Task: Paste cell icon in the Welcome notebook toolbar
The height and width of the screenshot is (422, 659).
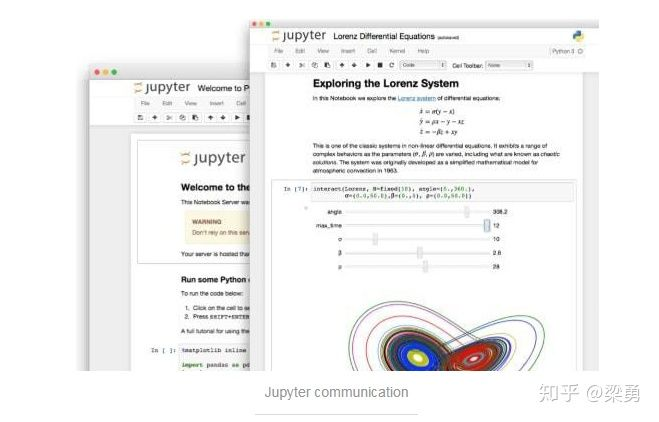Action: pyautogui.click(x=195, y=118)
